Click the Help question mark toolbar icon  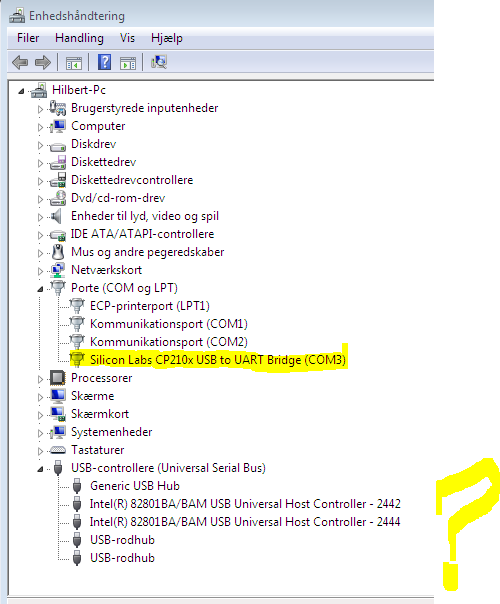[104, 62]
